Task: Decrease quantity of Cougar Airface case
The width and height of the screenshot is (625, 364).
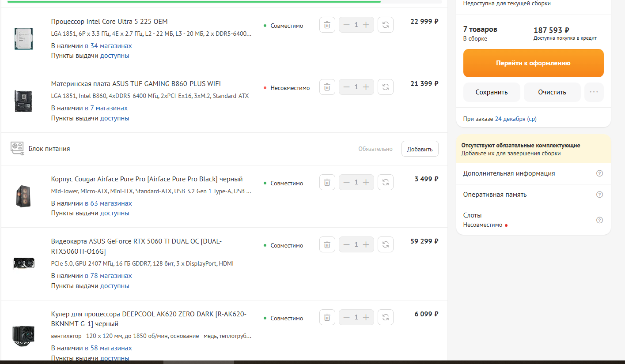Action: point(347,182)
